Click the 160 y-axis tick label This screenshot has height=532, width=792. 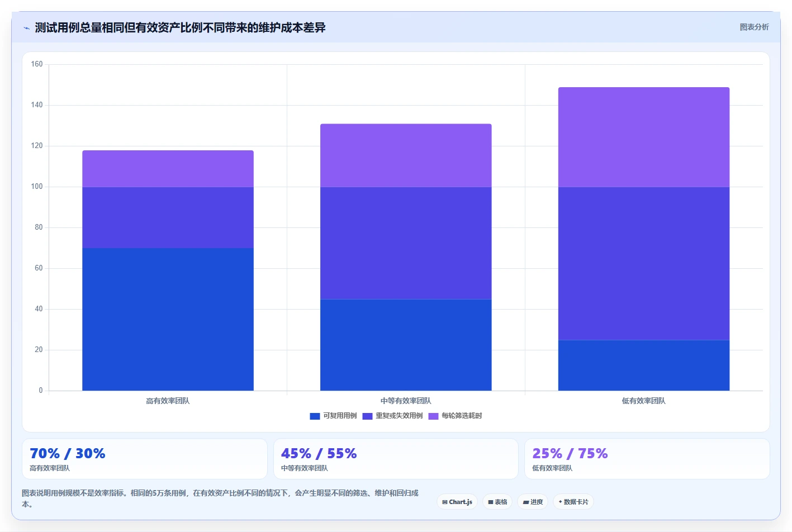[37, 64]
